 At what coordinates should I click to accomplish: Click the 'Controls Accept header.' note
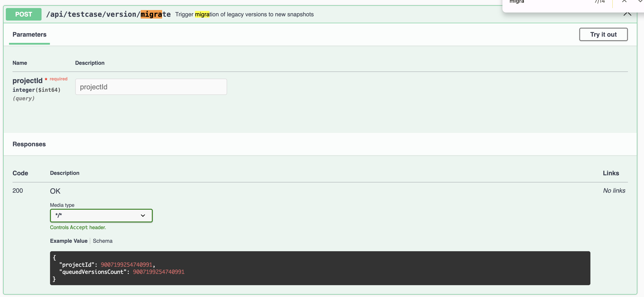click(x=78, y=227)
